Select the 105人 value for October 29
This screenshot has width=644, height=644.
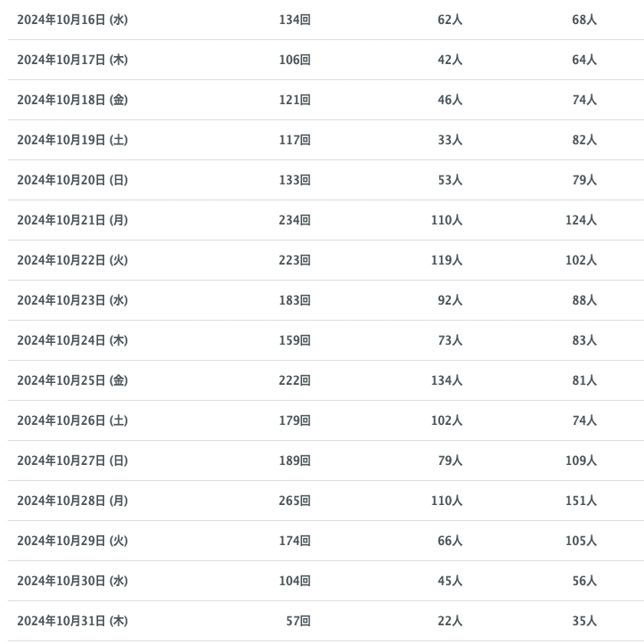tap(581, 541)
